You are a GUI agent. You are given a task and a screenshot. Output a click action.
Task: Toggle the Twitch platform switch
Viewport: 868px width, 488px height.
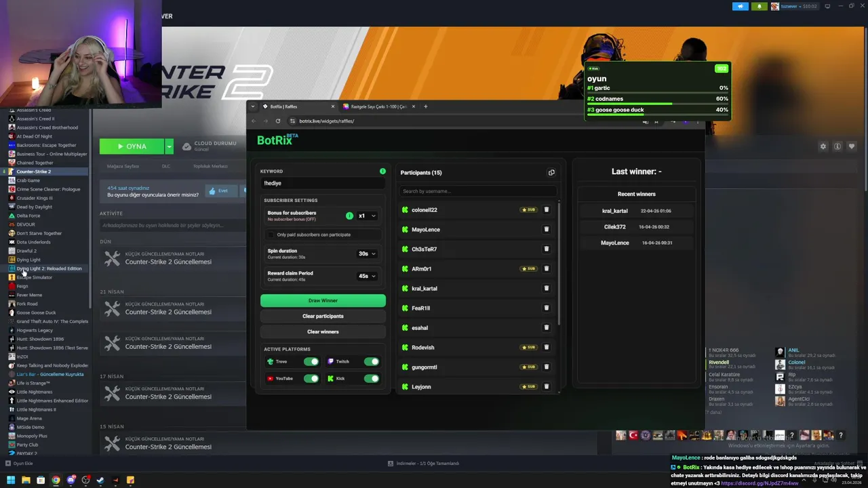372,361
